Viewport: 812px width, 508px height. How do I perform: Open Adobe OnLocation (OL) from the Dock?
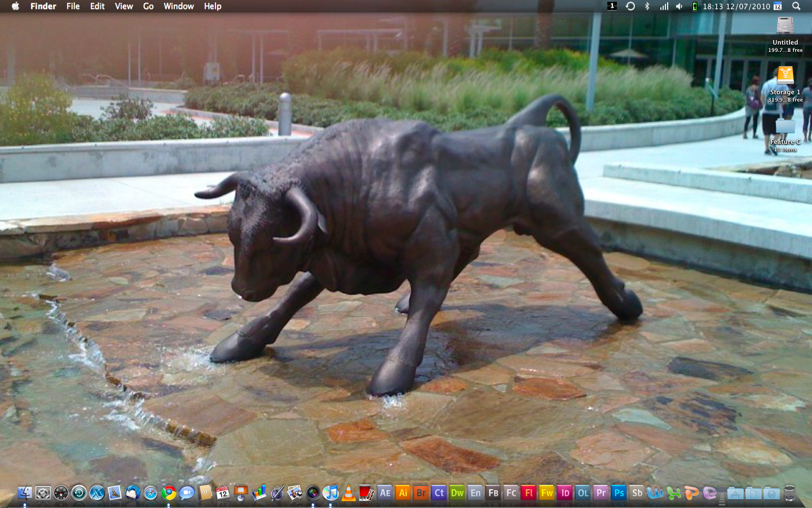(583, 493)
